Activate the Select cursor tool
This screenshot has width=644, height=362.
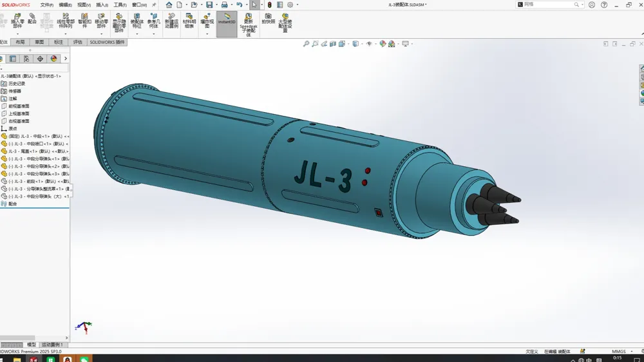(x=254, y=5)
